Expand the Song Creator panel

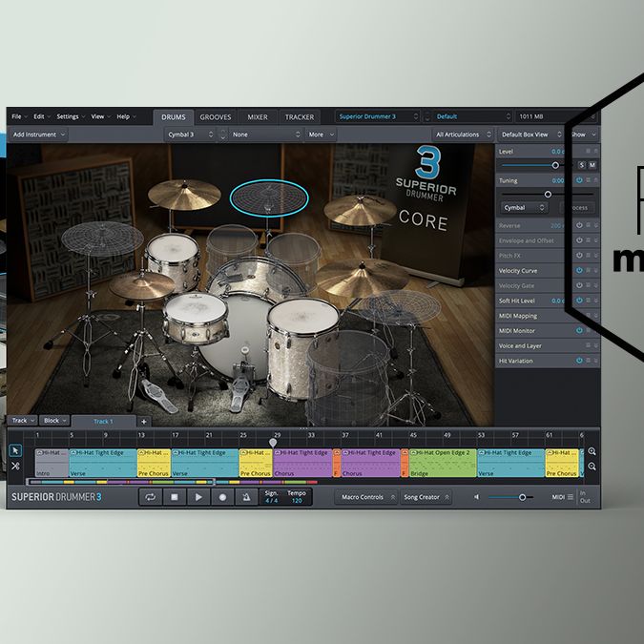(x=426, y=497)
